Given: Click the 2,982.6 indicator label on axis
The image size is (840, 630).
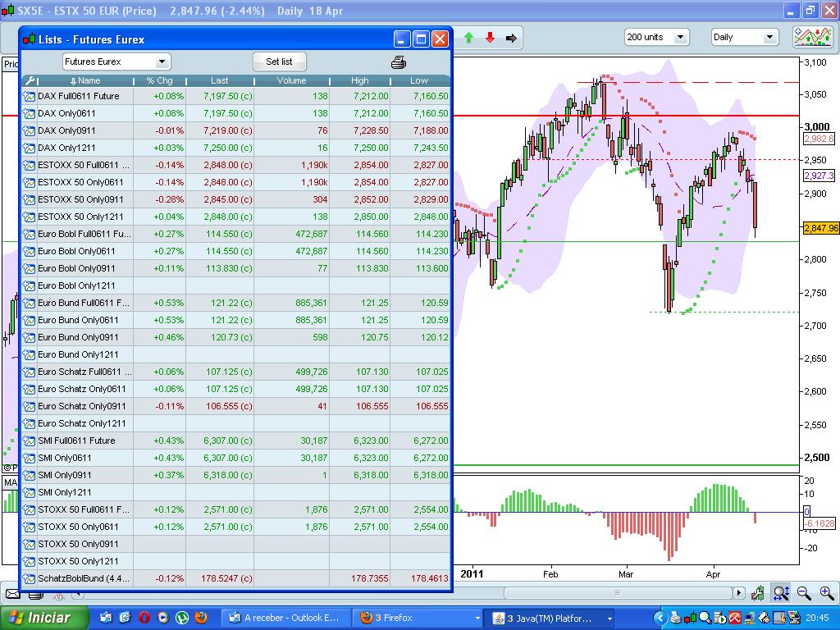Looking at the screenshot, I should [819, 139].
